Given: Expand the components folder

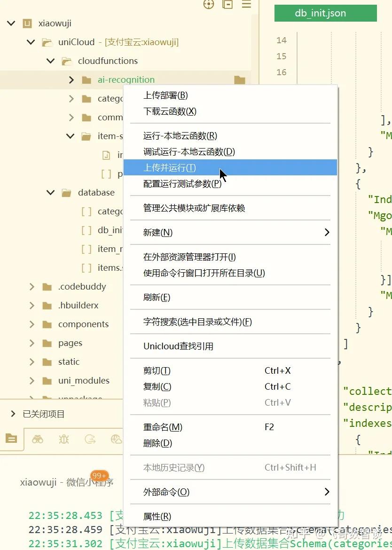Looking at the screenshot, I should [32, 324].
